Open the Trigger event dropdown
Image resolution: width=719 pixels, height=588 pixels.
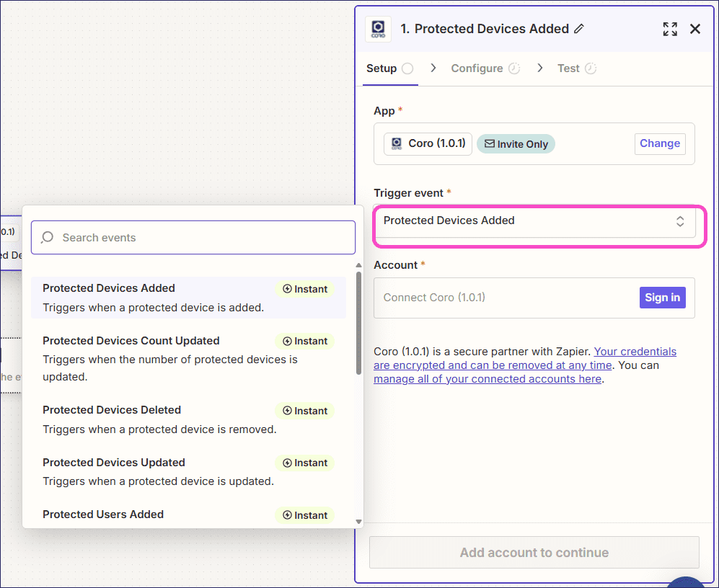point(534,221)
